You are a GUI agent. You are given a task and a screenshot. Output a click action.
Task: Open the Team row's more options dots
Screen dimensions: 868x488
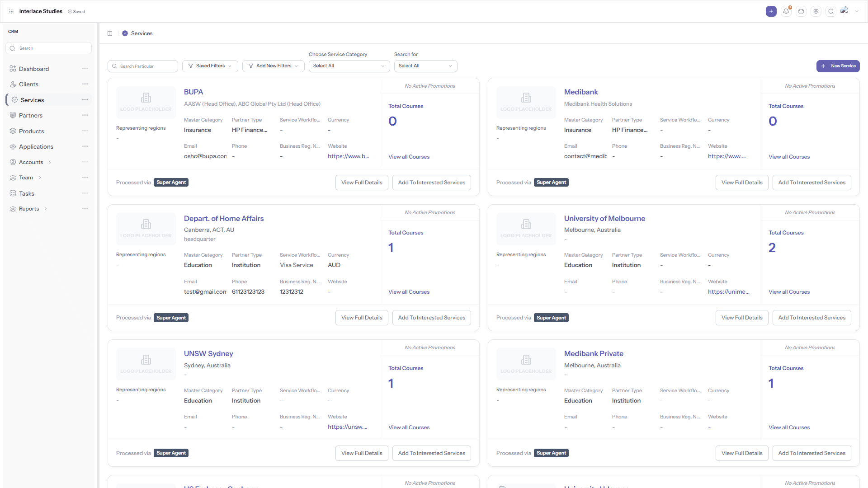pyautogui.click(x=85, y=178)
